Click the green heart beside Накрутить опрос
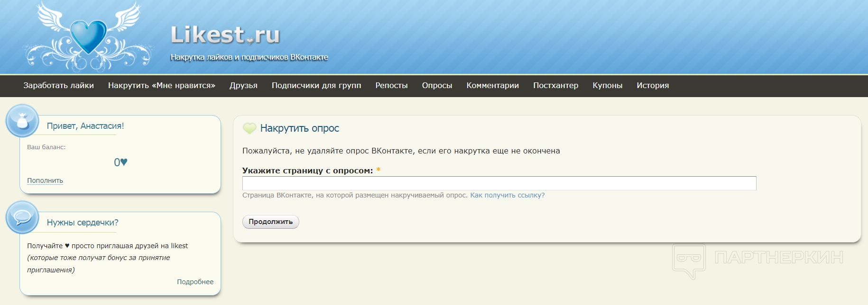 [x=249, y=128]
